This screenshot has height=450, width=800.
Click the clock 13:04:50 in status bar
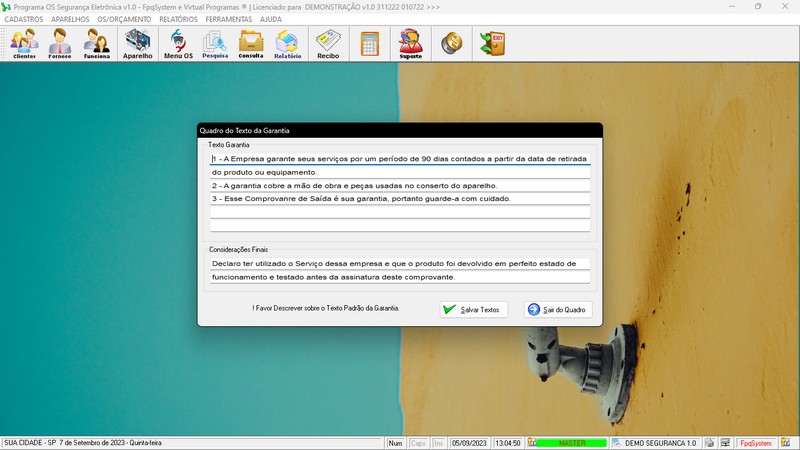click(508, 443)
